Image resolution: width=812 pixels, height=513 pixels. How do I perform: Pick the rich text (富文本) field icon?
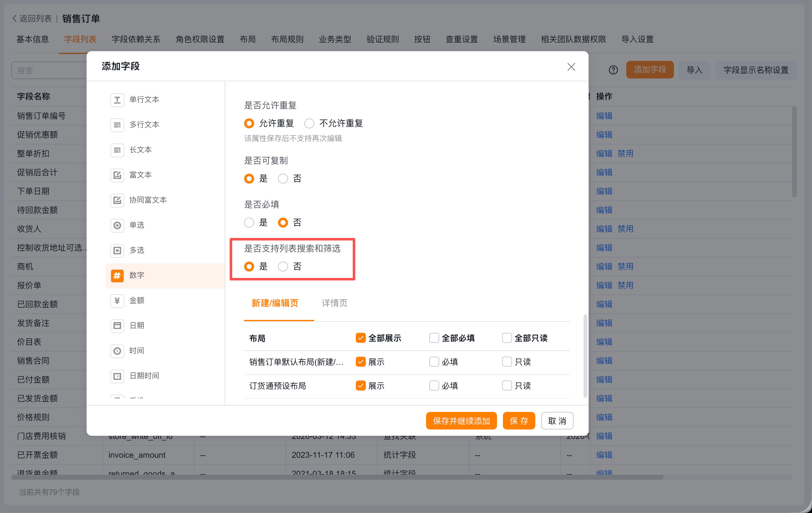tap(117, 175)
